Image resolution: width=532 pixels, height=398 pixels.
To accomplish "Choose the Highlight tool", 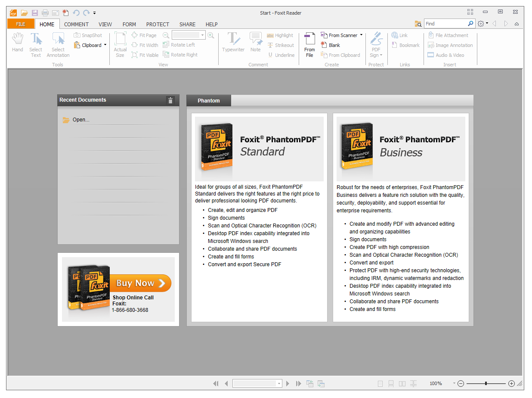I will click(280, 35).
